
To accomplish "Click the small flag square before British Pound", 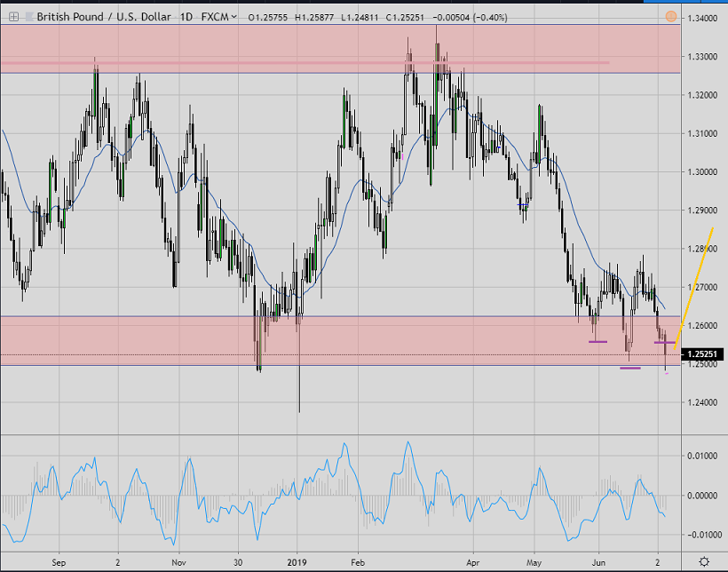I will pos(29,17).
